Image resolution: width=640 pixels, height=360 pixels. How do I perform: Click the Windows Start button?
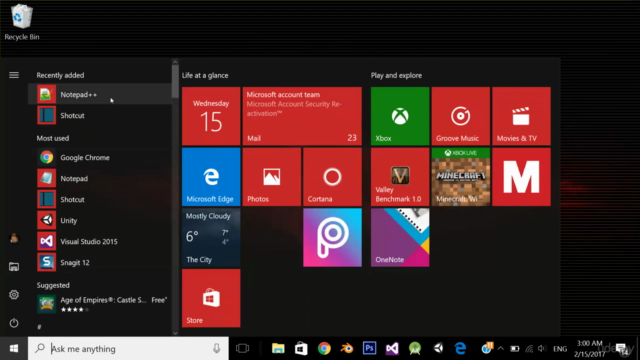coord(14,349)
